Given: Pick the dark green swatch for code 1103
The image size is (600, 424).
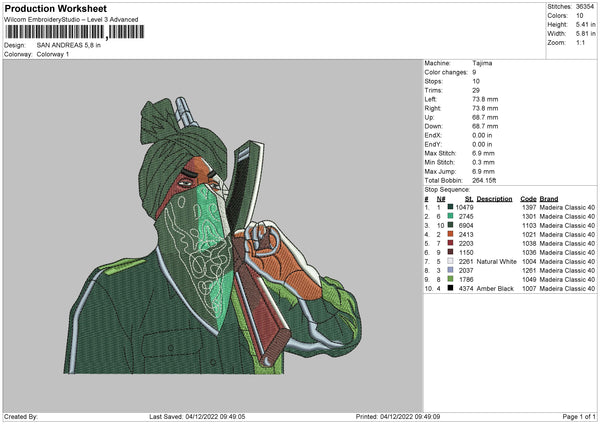Looking at the screenshot, I should click(450, 225).
